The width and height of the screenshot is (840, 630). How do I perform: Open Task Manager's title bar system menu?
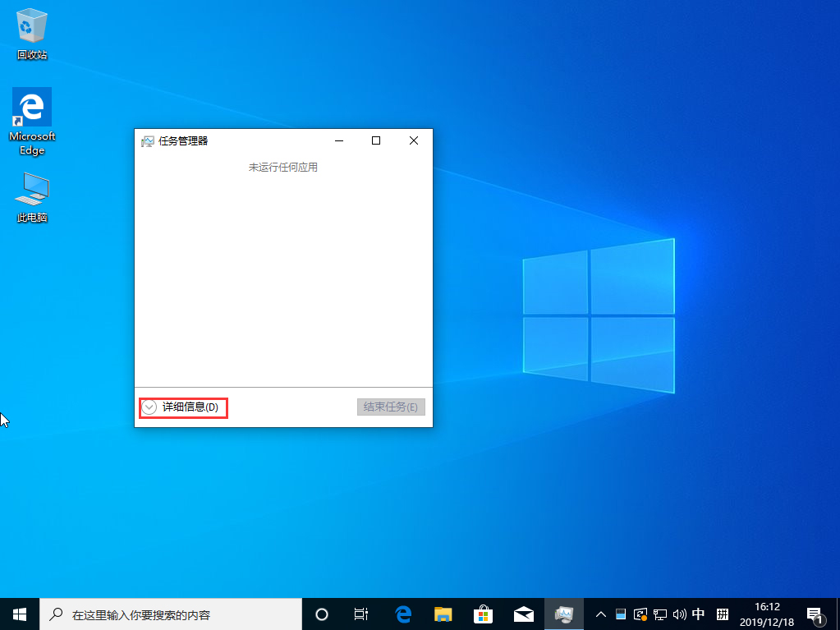point(149,140)
